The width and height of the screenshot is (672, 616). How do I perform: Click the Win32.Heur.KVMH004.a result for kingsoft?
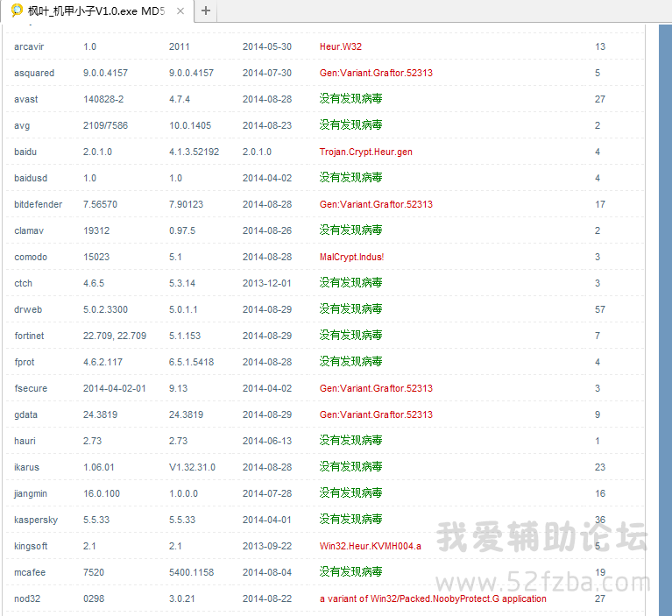point(370,546)
